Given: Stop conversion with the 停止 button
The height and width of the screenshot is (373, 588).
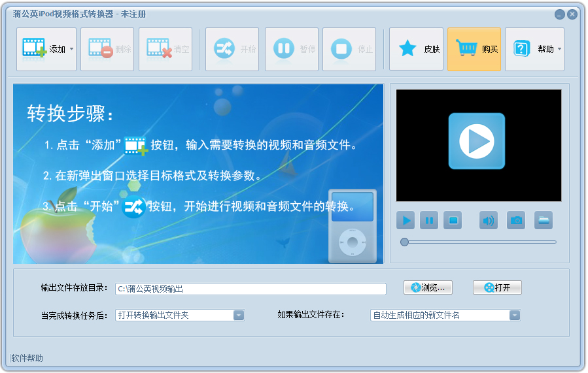Looking at the screenshot, I should 349,49.
